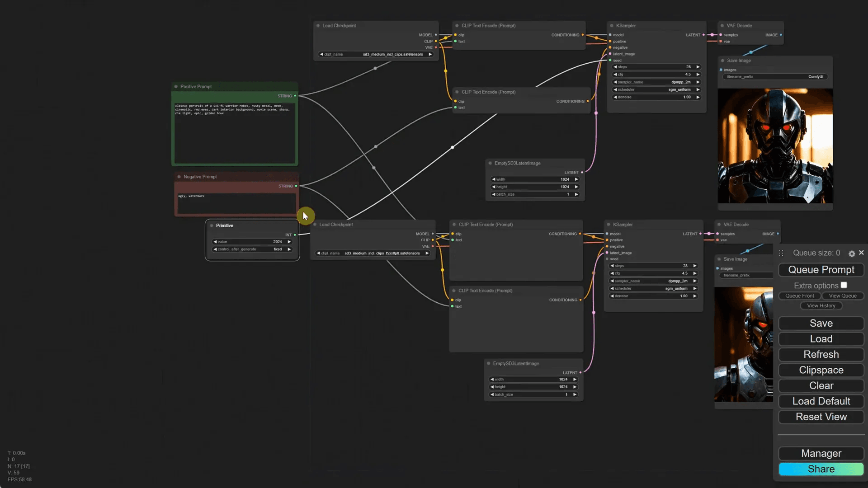Collapse the Positive Prompt node via its title circle
Image resolution: width=868 pixels, height=488 pixels.
coord(176,86)
